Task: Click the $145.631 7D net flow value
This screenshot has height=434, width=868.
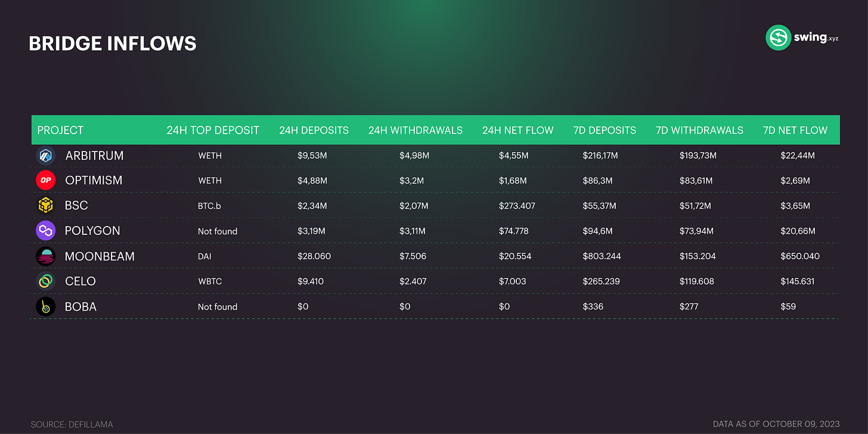Action: pyautogui.click(x=798, y=281)
